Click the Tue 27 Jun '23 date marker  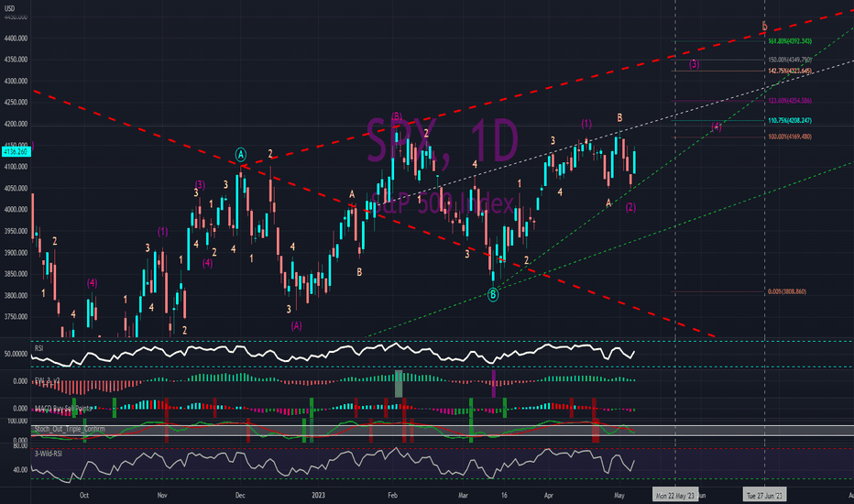(x=765, y=496)
